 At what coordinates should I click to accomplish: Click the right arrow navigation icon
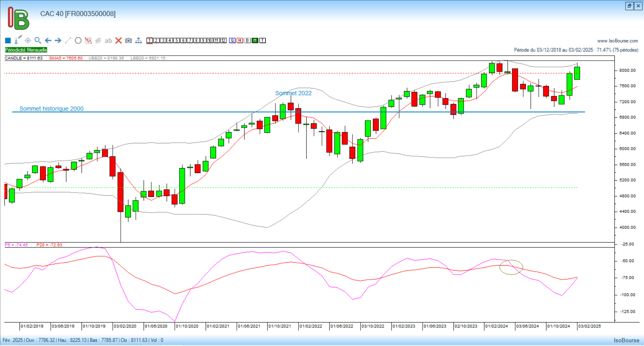58,41
